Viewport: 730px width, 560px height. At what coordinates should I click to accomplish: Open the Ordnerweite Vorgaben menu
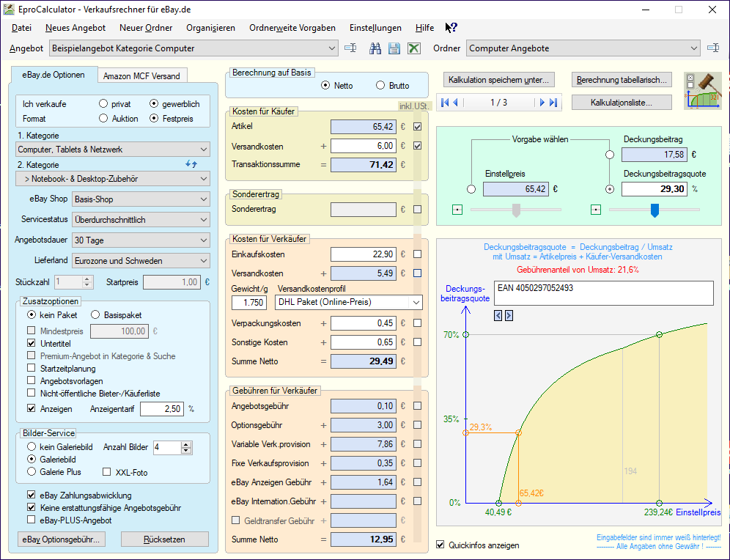tap(292, 28)
